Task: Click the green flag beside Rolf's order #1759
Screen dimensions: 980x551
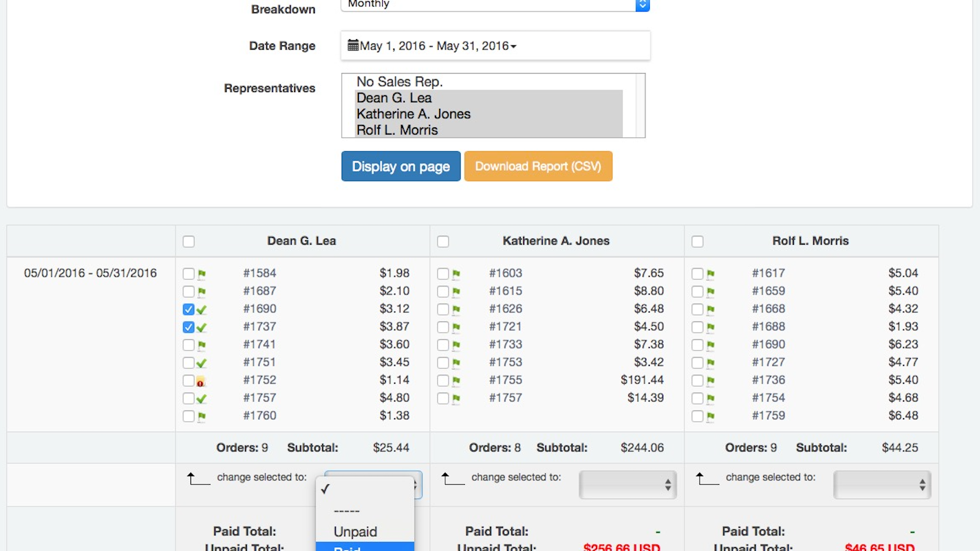Action: 710,416
